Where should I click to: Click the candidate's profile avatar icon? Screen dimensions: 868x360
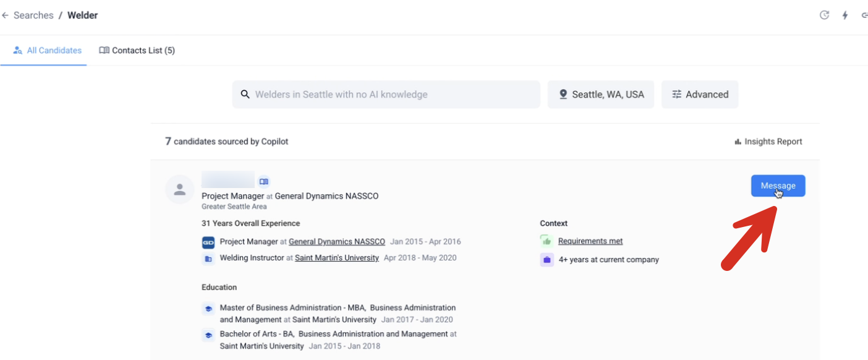point(180,189)
